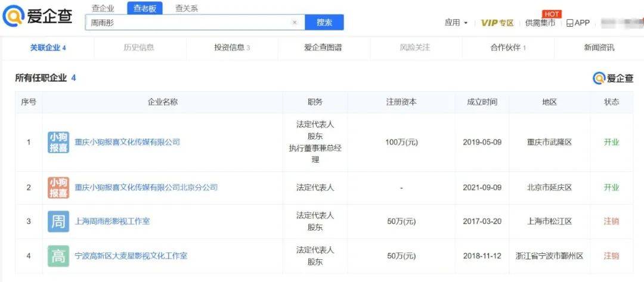The height and width of the screenshot is (282, 644).
Task: Click the 2017-03-20 date cell
Action: 482,222
